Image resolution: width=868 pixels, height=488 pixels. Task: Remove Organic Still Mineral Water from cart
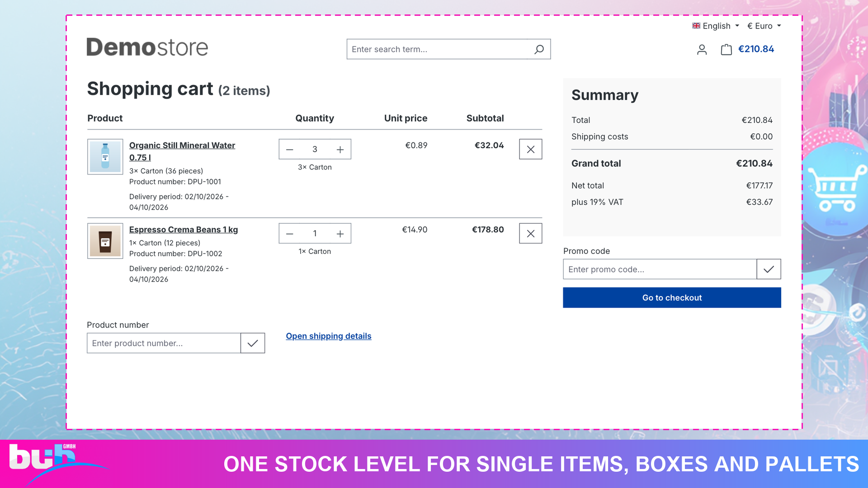(x=531, y=149)
